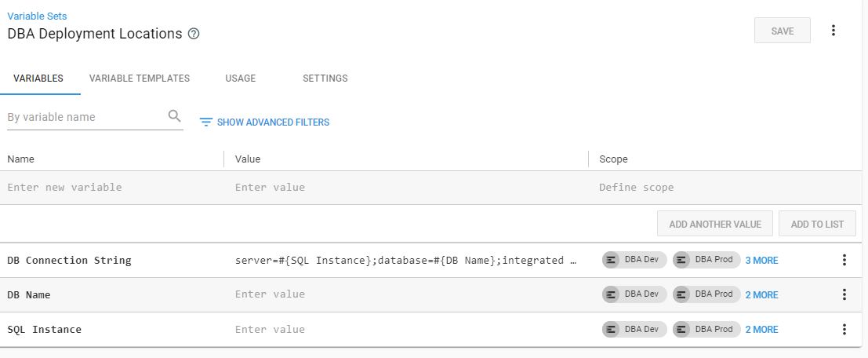Open the Usage tab
The height and width of the screenshot is (358, 868).
click(x=240, y=79)
